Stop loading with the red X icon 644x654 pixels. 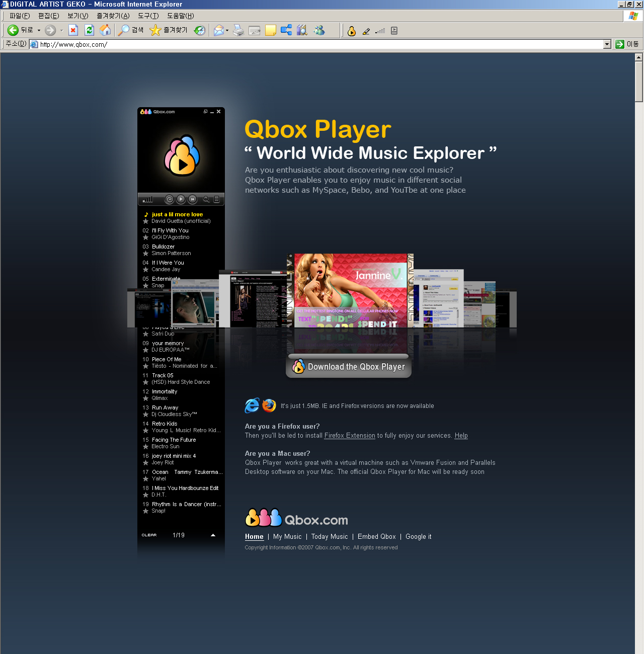pos(73,30)
